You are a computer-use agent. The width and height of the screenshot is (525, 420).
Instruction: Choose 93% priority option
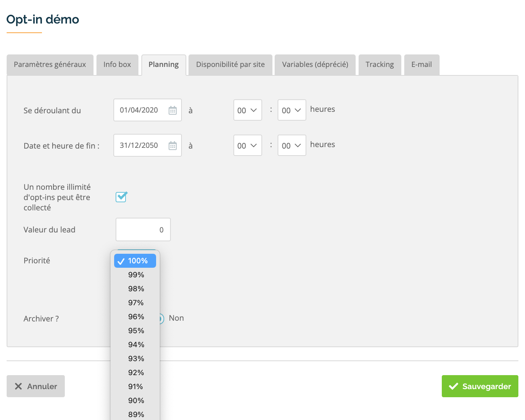pyautogui.click(x=135, y=359)
